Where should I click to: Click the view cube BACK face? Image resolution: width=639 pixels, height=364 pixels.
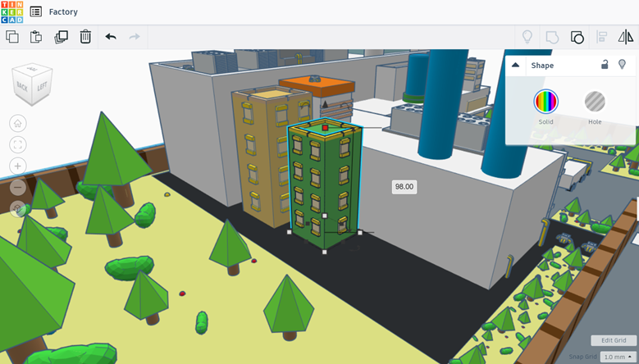coord(22,86)
